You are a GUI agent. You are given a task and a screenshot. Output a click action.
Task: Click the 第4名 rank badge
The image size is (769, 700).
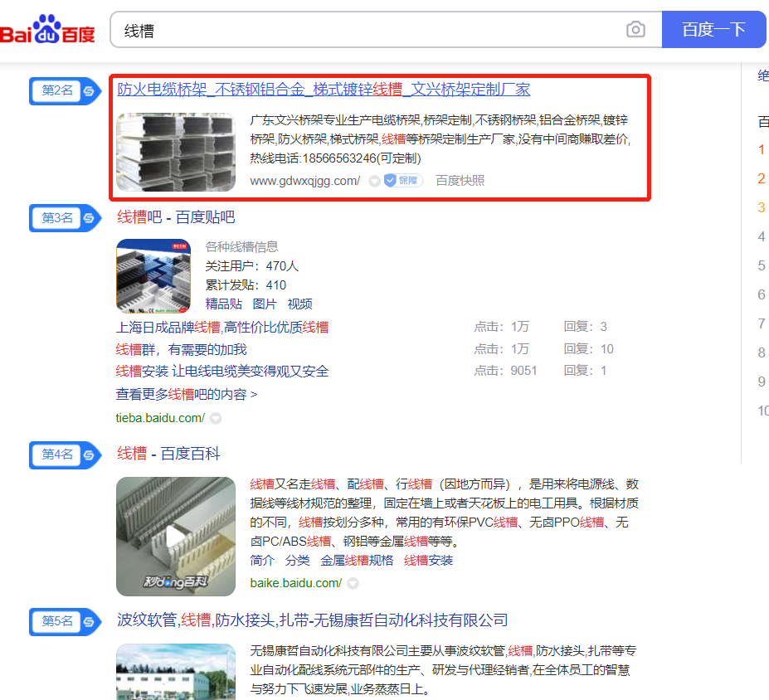66,455
